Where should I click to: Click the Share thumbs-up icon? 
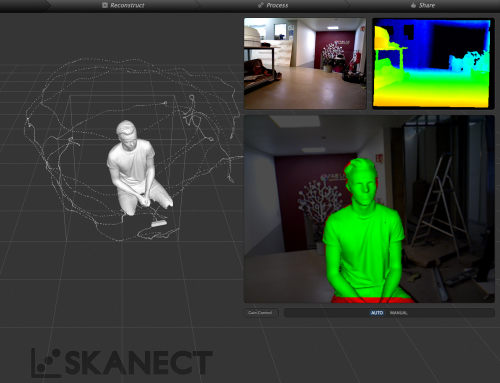tap(413, 5)
